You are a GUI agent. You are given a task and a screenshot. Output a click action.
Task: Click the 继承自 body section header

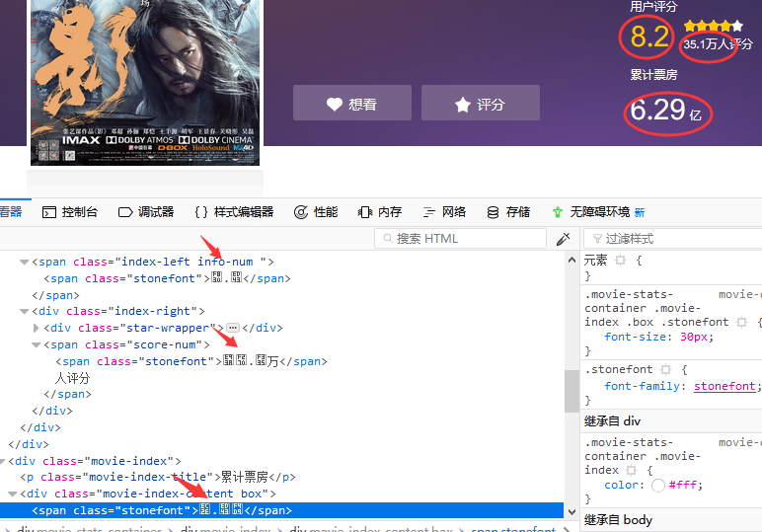(x=671, y=520)
